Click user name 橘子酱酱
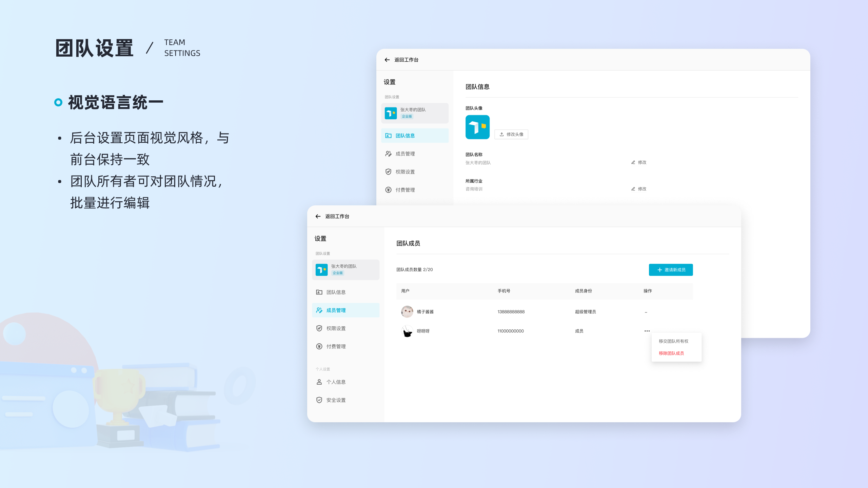868x488 pixels. click(425, 312)
